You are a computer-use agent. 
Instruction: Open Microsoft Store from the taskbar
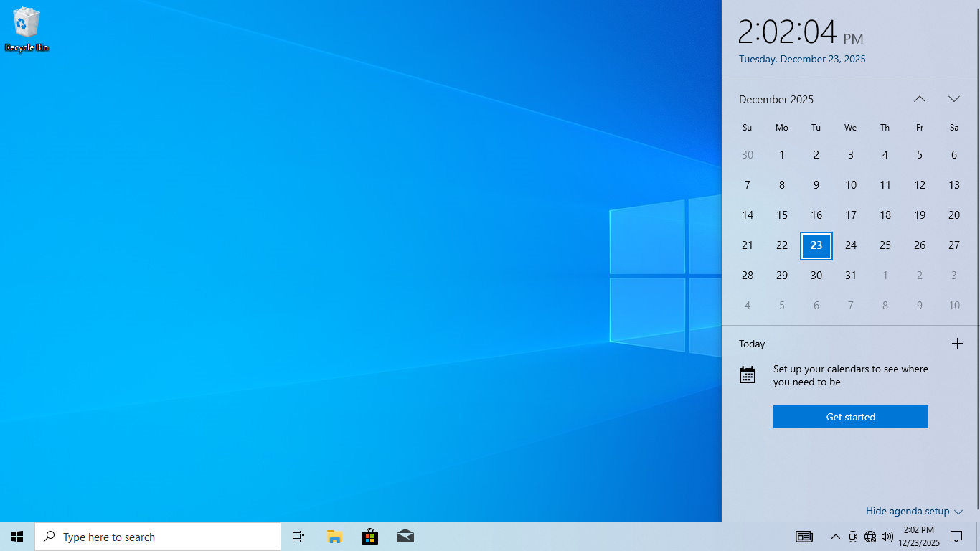pos(369,537)
